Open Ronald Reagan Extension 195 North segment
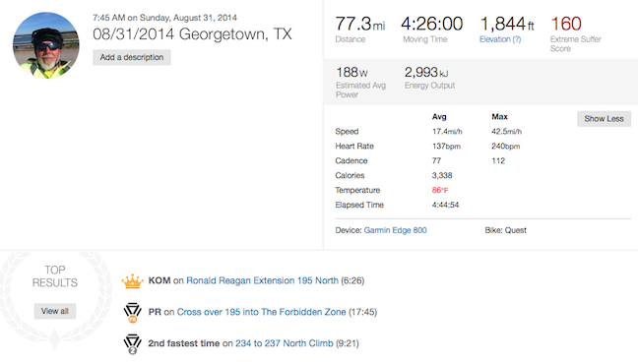638x364 pixels. (262, 280)
